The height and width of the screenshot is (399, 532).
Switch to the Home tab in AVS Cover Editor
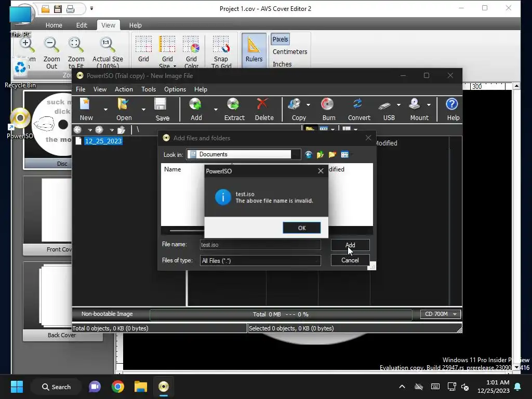54,25
